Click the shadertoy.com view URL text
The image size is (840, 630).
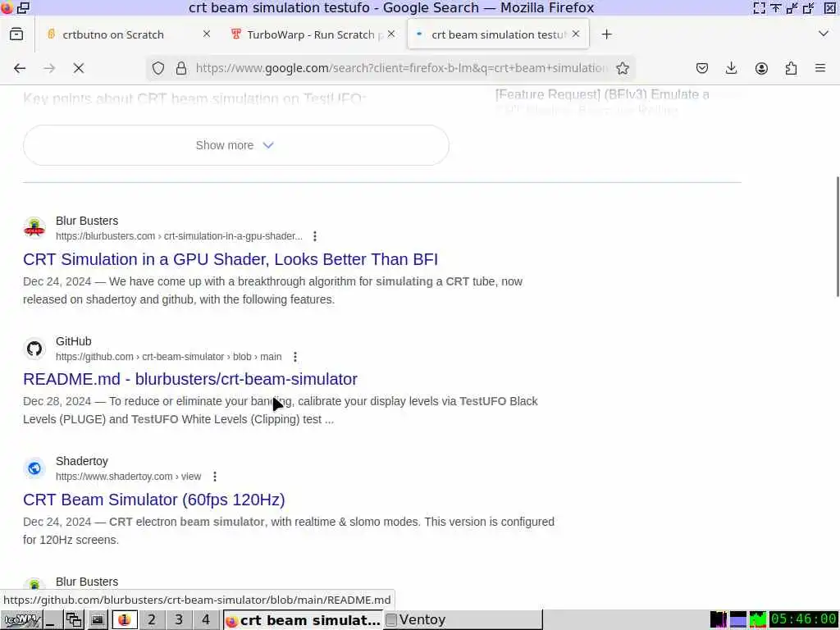click(128, 477)
